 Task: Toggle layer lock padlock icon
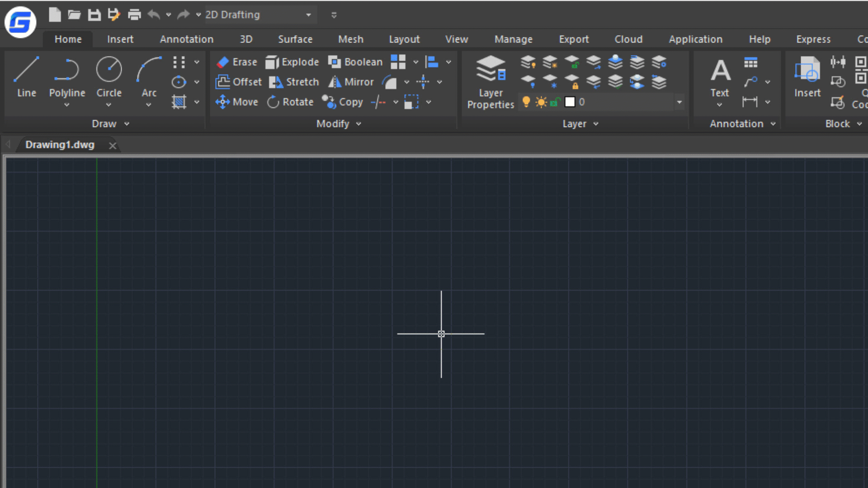[556, 102]
